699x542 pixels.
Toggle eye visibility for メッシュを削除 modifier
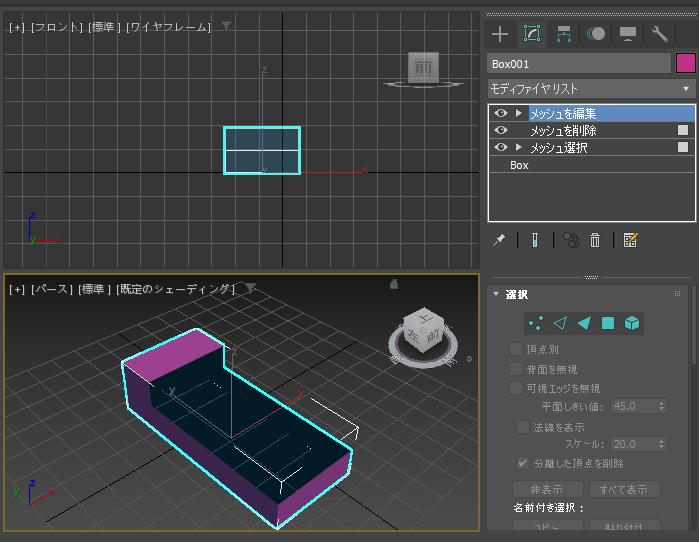501,130
